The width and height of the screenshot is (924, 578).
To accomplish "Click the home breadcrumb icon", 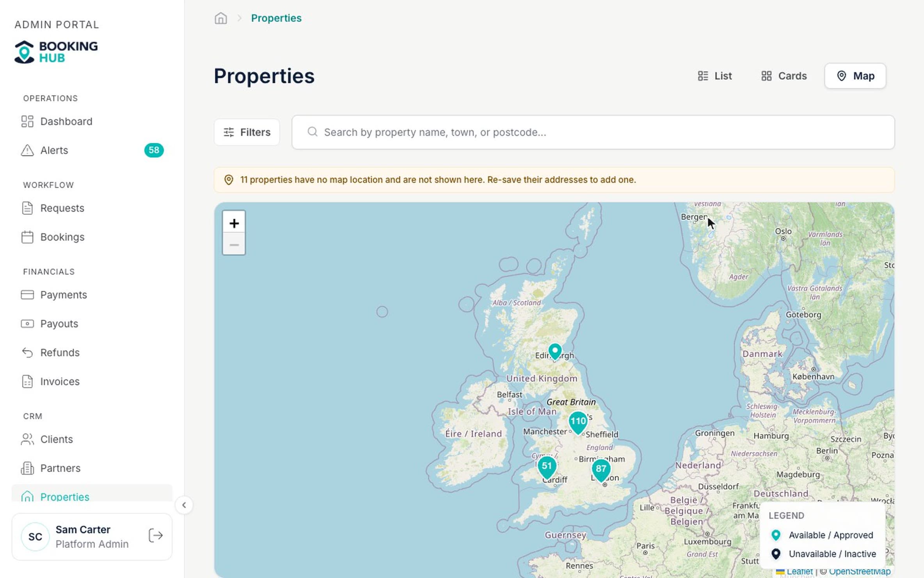I will (x=221, y=18).
